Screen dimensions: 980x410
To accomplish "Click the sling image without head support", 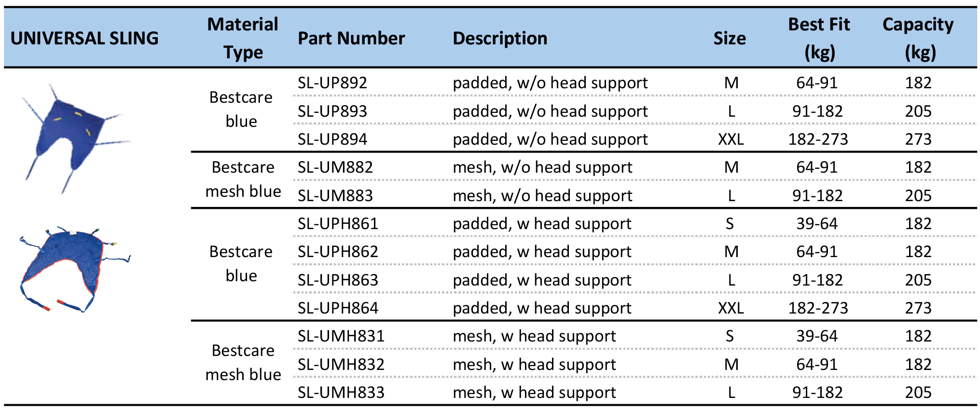I will (75, 139).
